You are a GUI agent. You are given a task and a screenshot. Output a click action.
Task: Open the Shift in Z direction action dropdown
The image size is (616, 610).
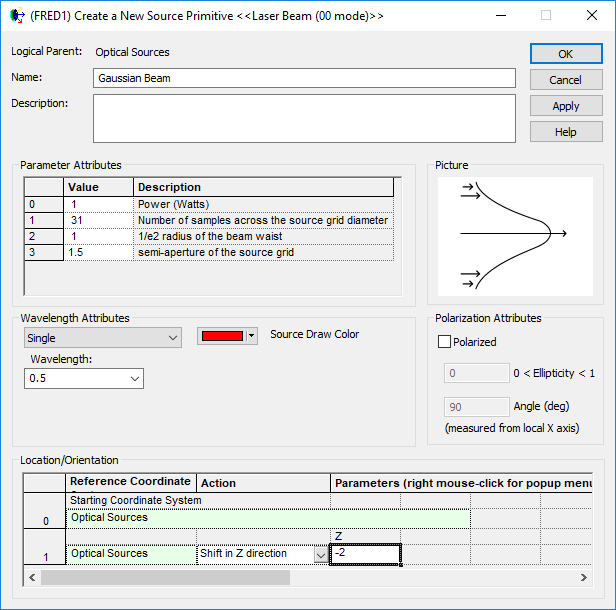(320, 554)
